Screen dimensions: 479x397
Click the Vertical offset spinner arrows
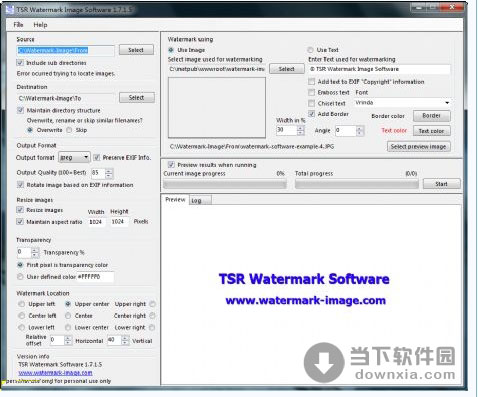pyautogui.click(x=125, y=340)
